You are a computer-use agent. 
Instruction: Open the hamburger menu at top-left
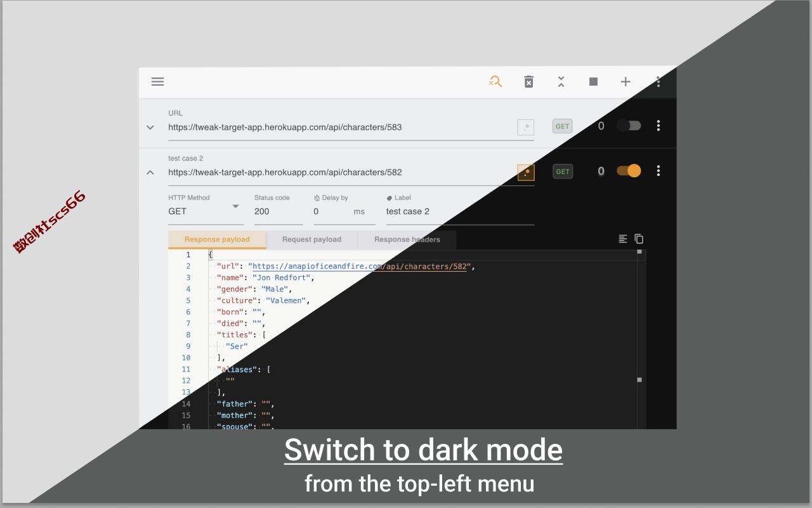(157, 81)
